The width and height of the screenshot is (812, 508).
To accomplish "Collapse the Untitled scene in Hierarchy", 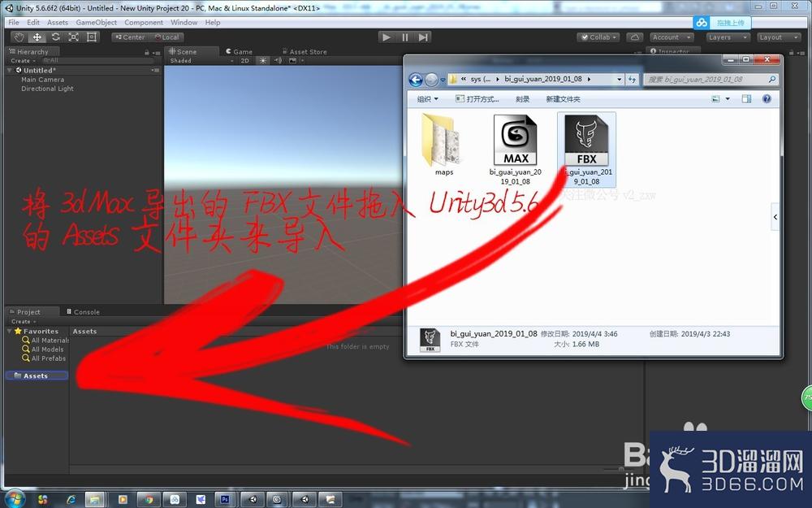I will pyautogui.click(x=10, y=70).
